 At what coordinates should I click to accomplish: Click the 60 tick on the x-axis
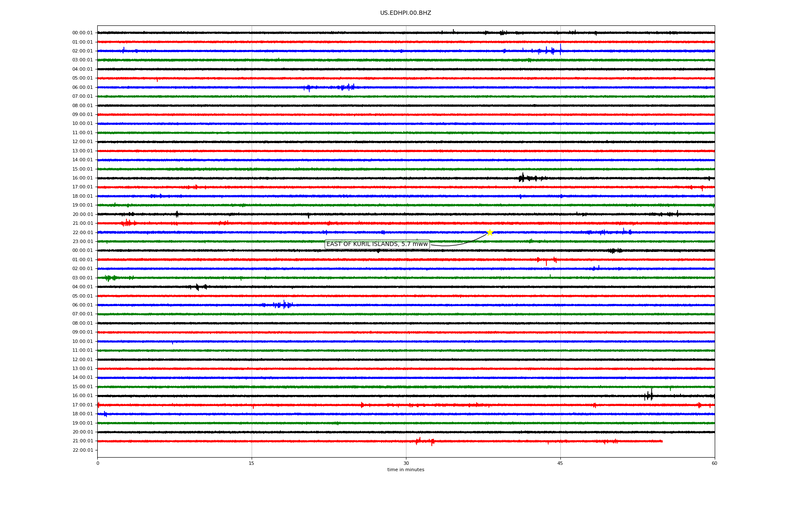pos(714,463)
